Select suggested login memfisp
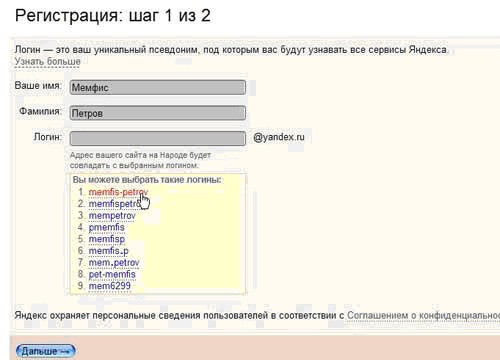Screen dimensions: 500x360 [107, 239]
